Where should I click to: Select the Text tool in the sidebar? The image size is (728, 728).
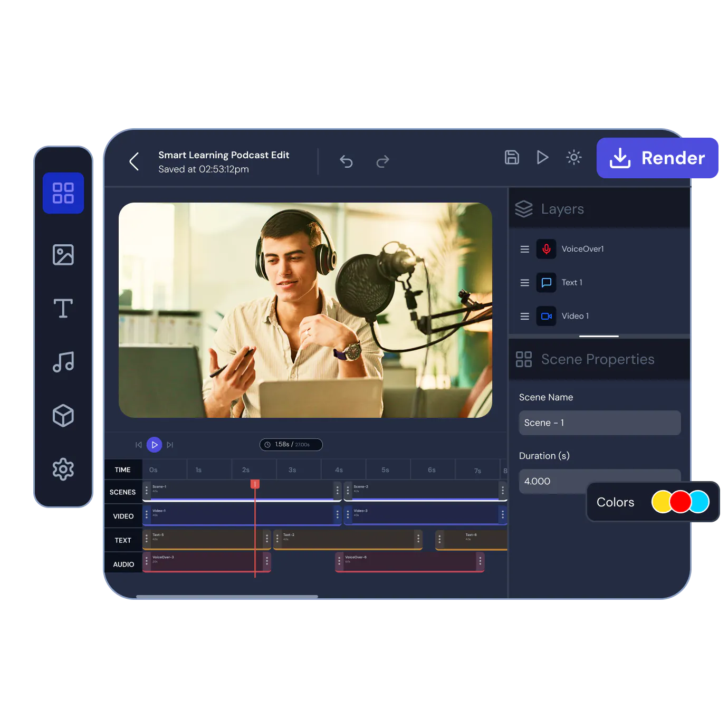point(63,308)
